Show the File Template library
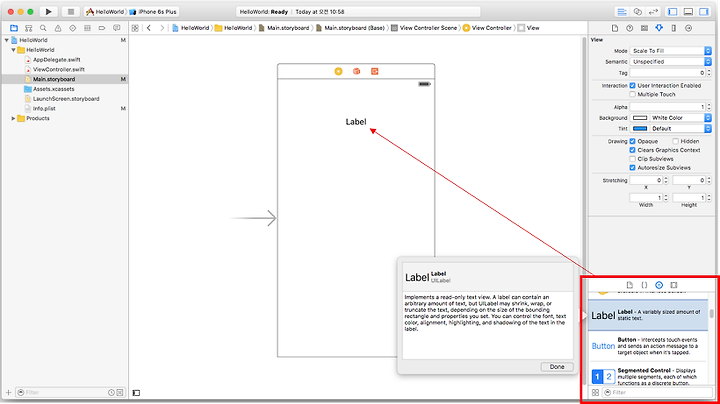Viewport: 720px width, 404px height. click(x=630, y=285)
